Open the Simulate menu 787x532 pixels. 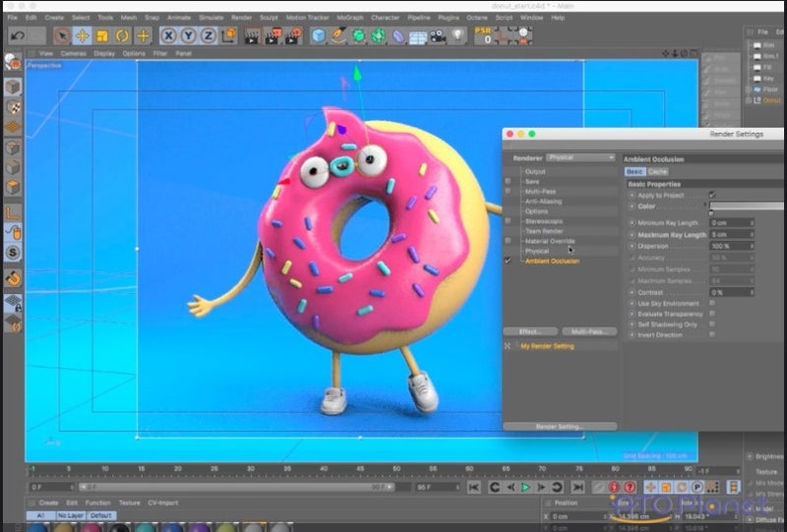click(211, 18)
